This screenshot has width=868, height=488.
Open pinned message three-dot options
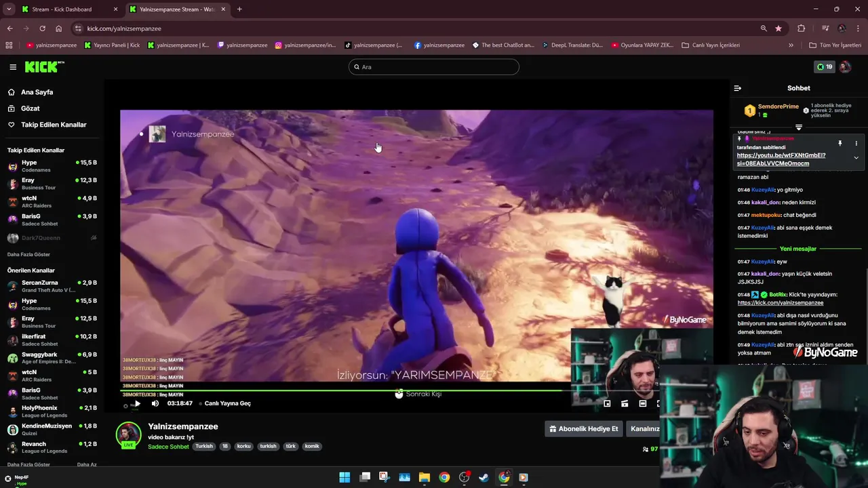click(856, 144)
